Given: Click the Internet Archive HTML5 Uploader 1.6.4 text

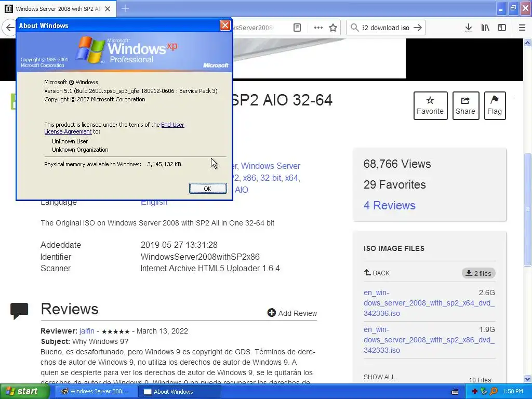Looking at the screenshot, I should click(210, 269).
